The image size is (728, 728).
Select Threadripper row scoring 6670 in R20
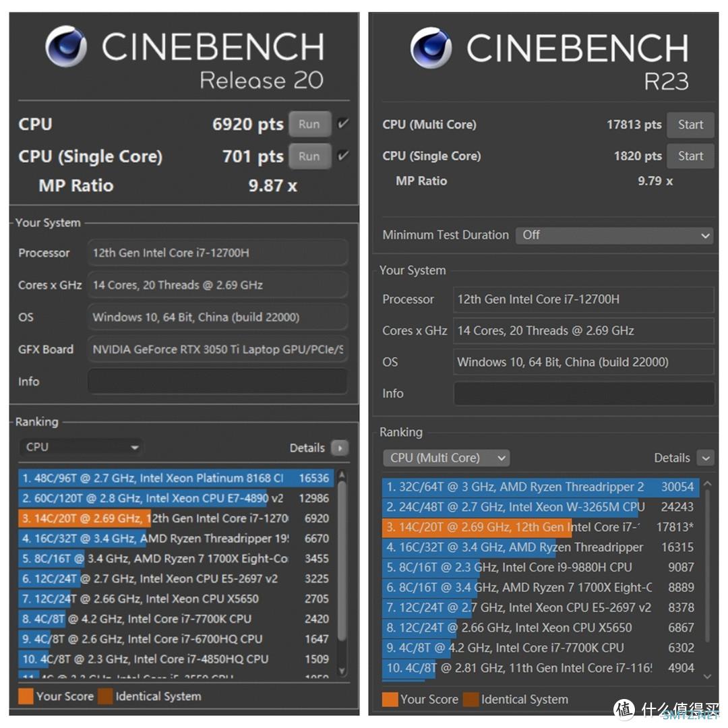(177, 539)
